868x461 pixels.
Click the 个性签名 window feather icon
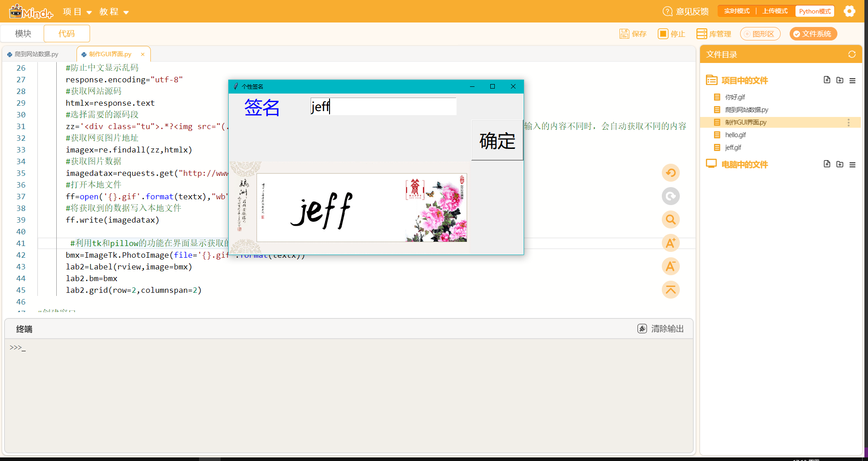236,86
